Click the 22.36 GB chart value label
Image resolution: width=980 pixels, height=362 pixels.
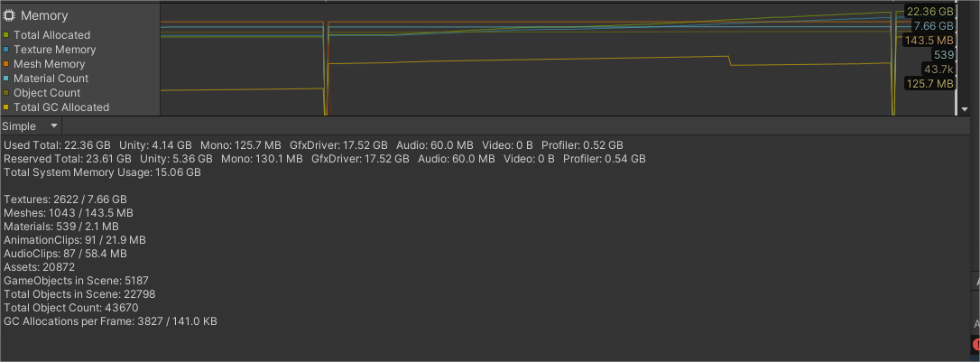click(x=929, y=12)
